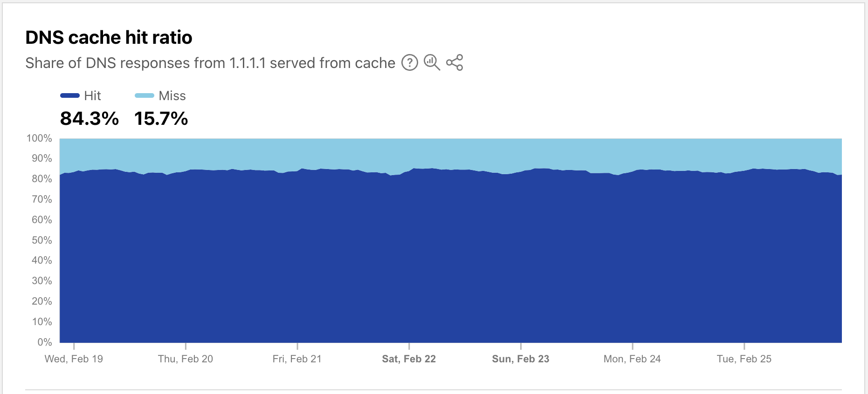Select the Sat, Feb 22 axis label
The image size is (868, 394).
point(409,359)
